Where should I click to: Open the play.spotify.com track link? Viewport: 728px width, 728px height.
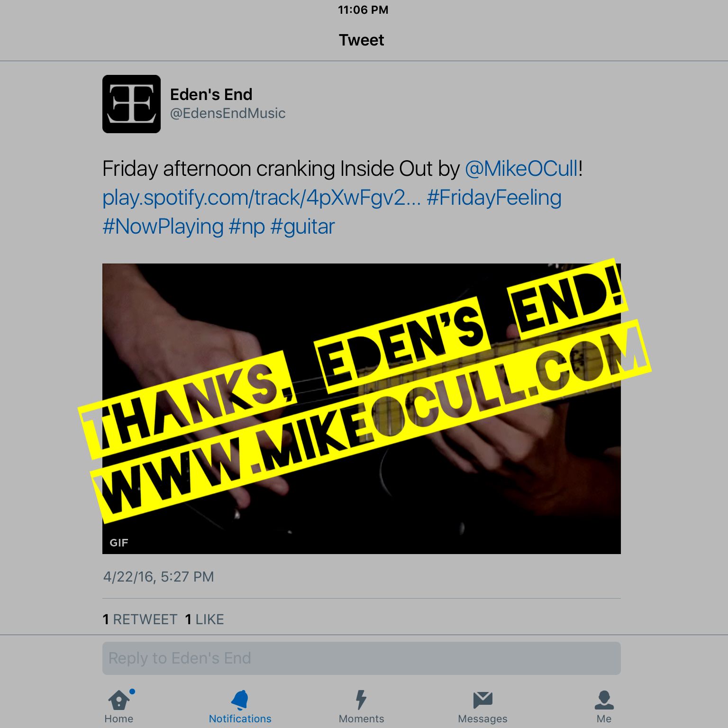tap(261, 198)
